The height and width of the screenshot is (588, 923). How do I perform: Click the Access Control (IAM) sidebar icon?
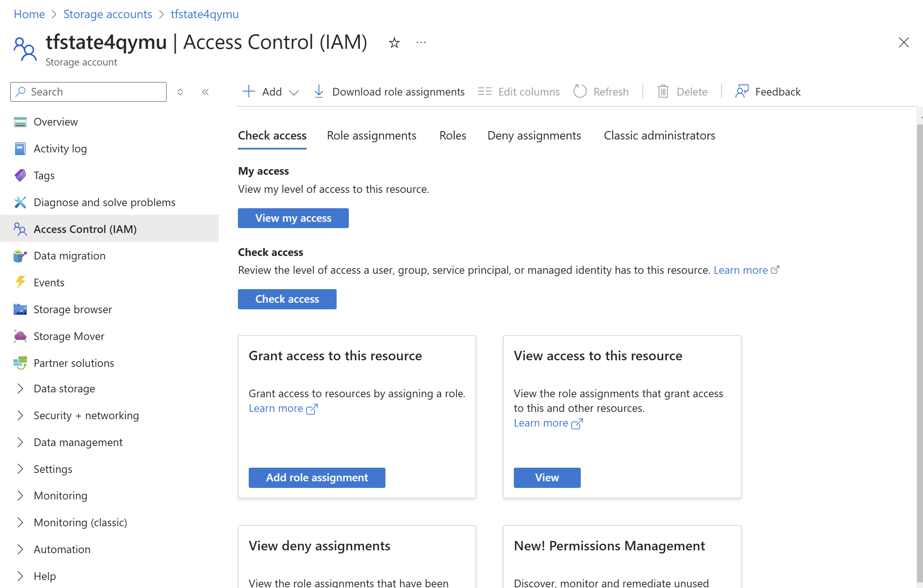pos(20,229)
